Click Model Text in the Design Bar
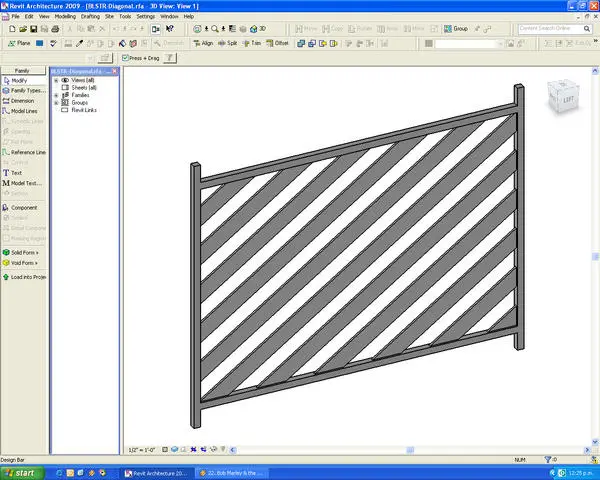 click(x=24, y=183)
